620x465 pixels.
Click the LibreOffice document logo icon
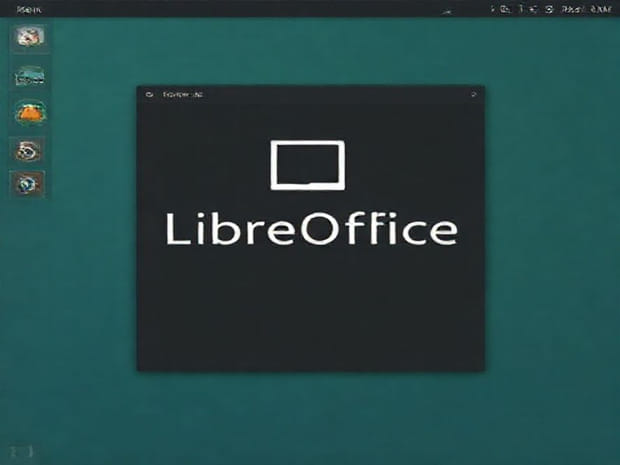pyautogui.click(x=308, y=165)
